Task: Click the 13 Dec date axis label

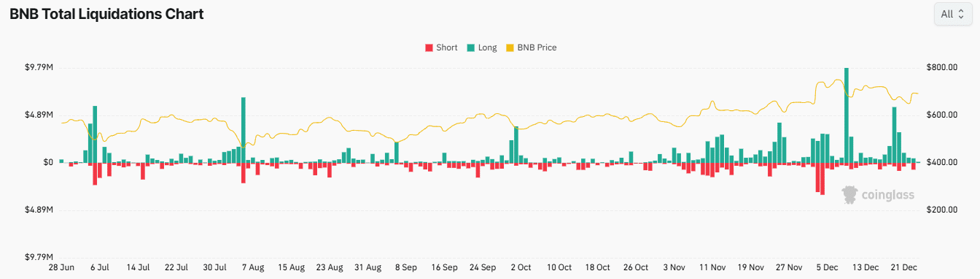Action: pyautogui.click(x=866, y=267)
